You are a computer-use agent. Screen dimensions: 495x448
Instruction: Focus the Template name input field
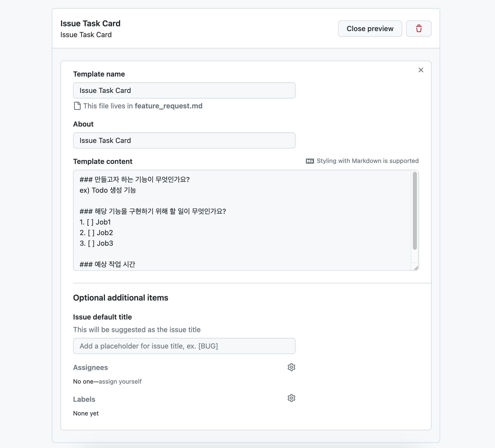click(184, 90)
